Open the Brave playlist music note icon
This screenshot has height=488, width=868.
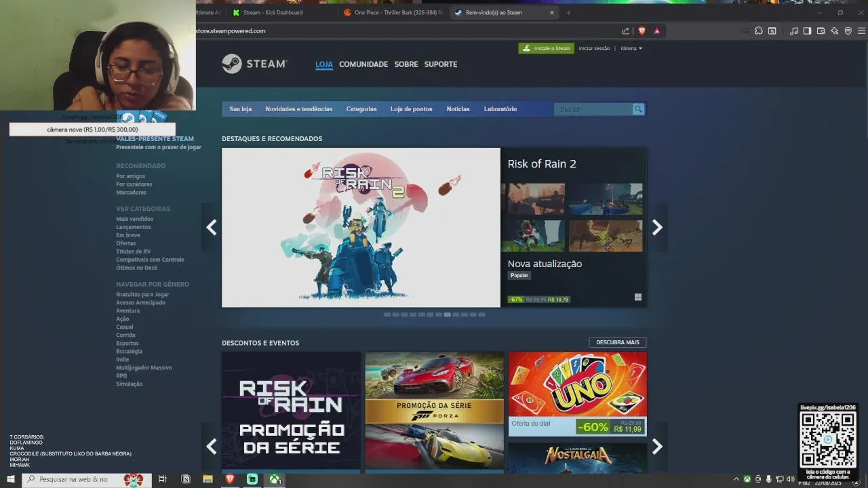click(794, 30)
